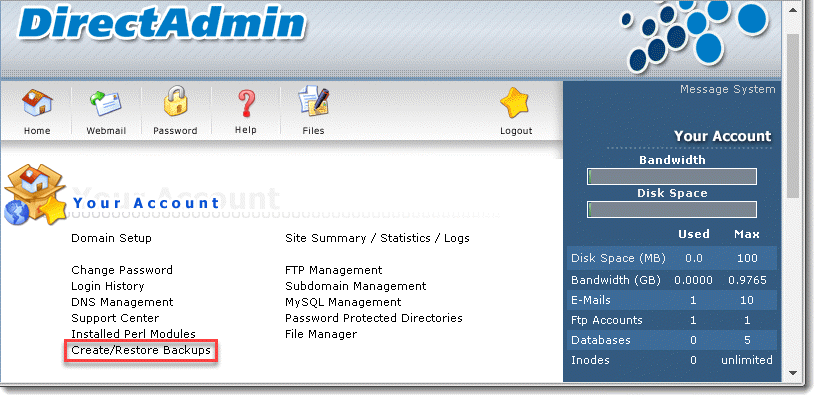Click the Your Account sidebar heading
815x396 pixels.
tap(722, 136)
